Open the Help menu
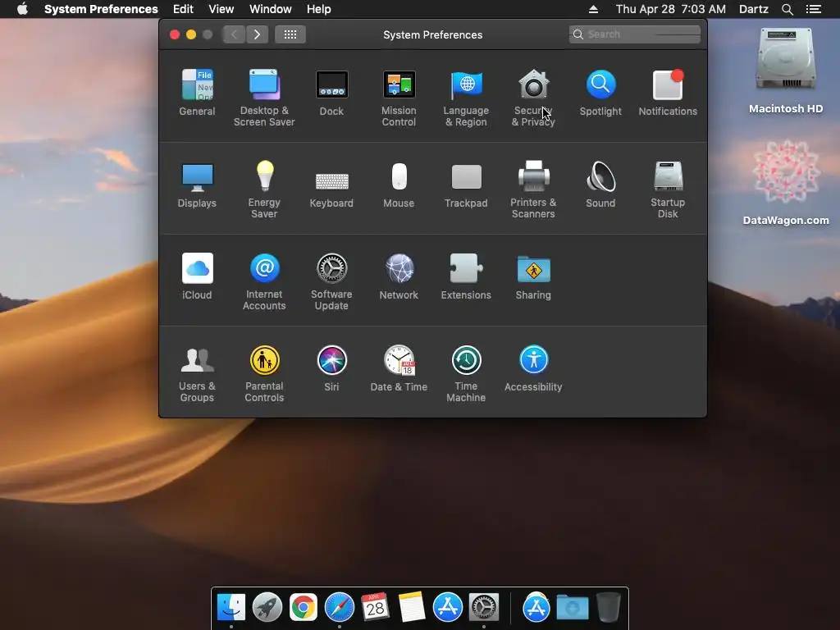 [x=319, y=9]
